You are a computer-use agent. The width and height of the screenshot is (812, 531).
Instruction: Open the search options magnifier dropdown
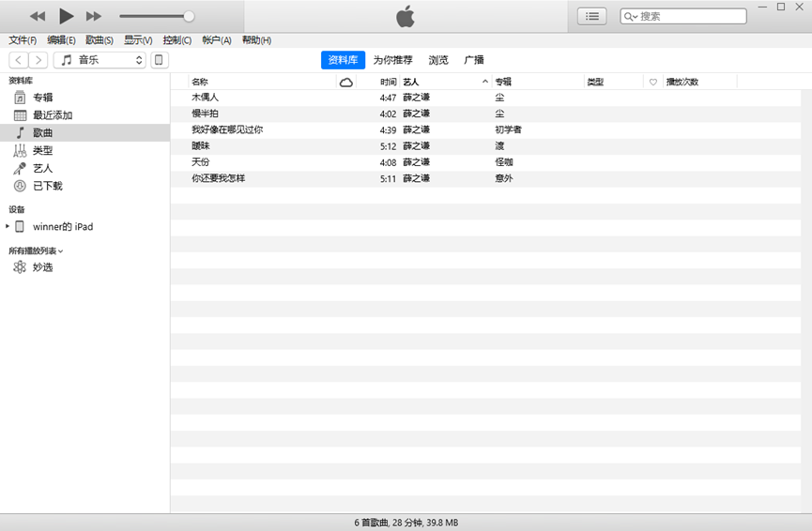pos(630,17)
